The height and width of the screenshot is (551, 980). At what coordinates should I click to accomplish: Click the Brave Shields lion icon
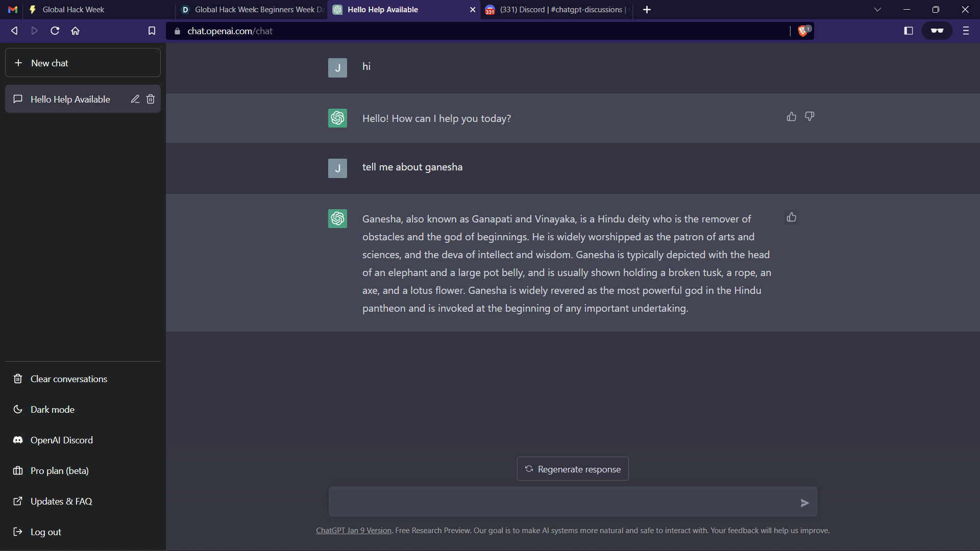(x=803, y=31)
